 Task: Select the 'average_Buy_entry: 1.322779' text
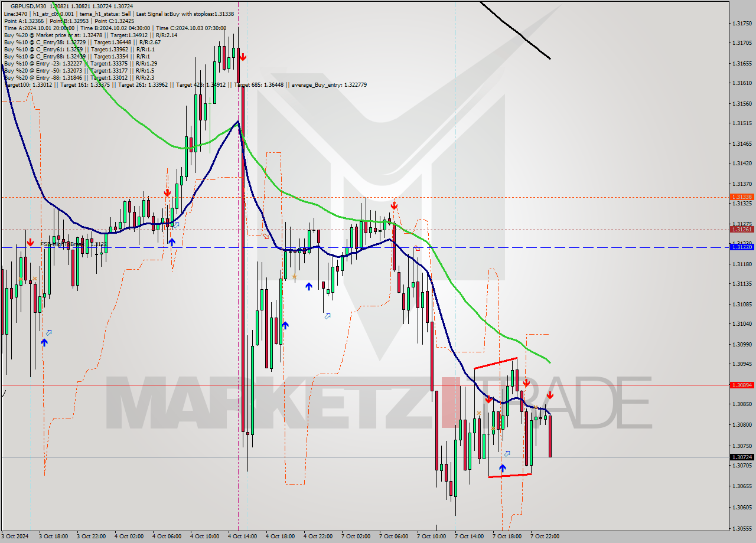coord(328,84)
